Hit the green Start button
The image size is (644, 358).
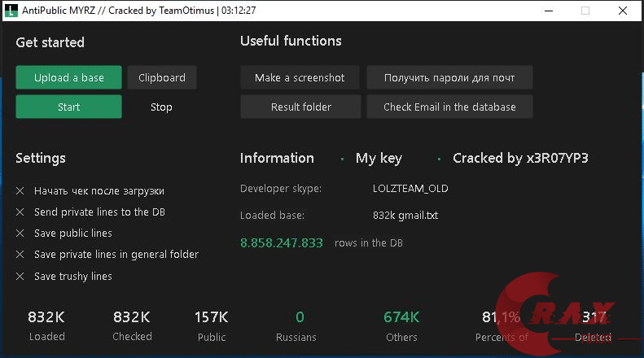(x=68, y=107)
